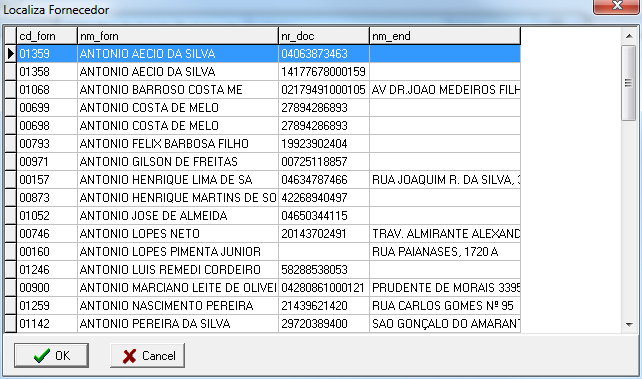The height and width of the screenshot is (379, 642).
Task: Click the scrollbar up arrow
Action: tap(629, 36)
